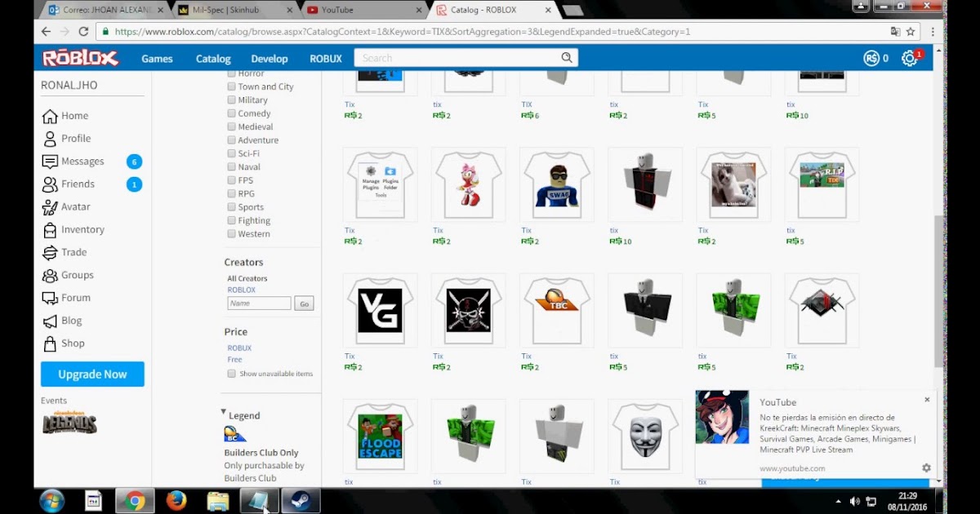Collapse the Legend section
Screen dimensions: 980x514
[224, 412]
